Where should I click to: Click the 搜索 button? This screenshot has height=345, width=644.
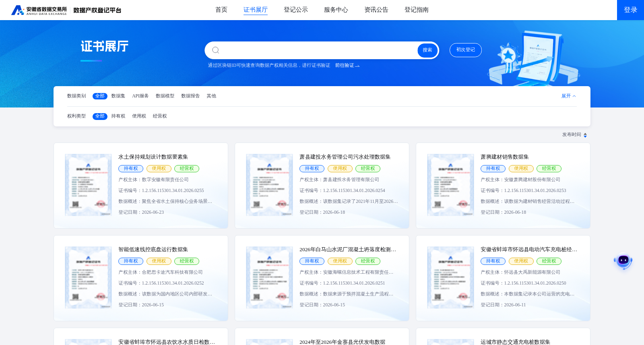[x=427, y=50]
